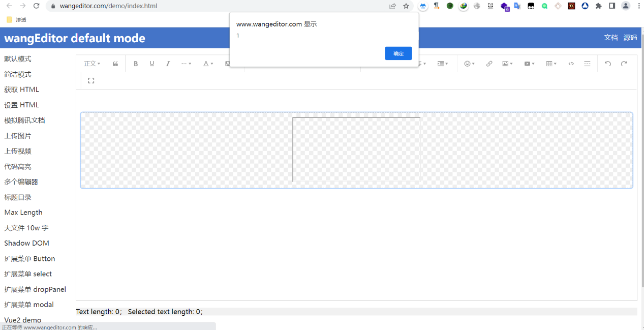Click inside the embedded frame in the editor
Image resolution: width=644 pixels, height=330 pixels.
356,149
